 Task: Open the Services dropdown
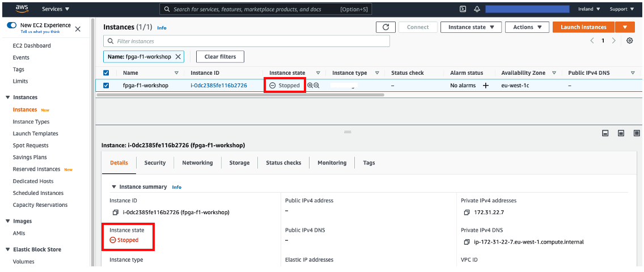pos(56,9)
